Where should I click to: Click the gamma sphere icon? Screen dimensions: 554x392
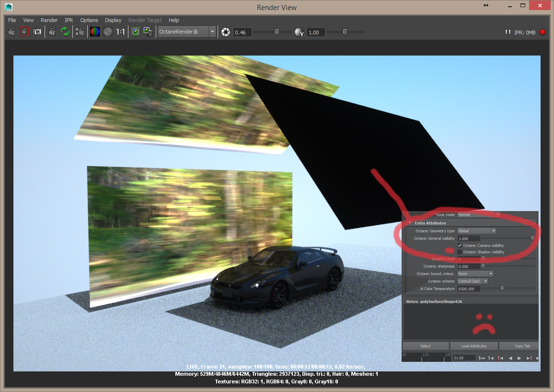click(x=299, y=32)
